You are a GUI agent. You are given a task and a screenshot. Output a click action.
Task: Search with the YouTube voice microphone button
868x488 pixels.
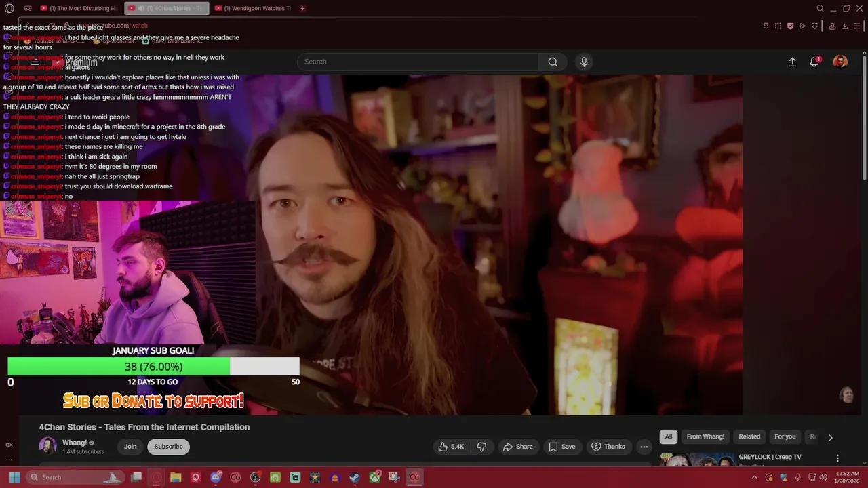[584, 62]
